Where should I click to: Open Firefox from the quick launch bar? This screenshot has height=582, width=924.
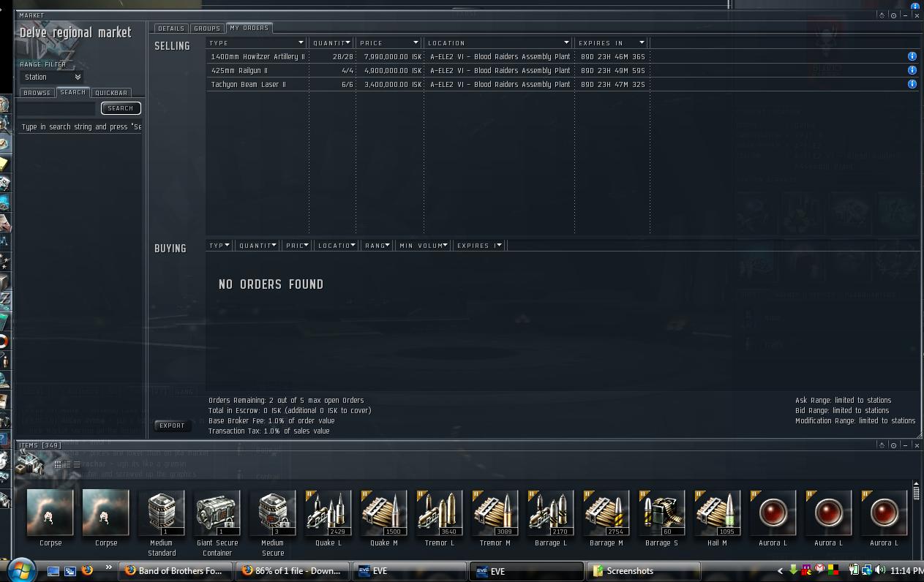pyautogui.click(x=87, y=570)
